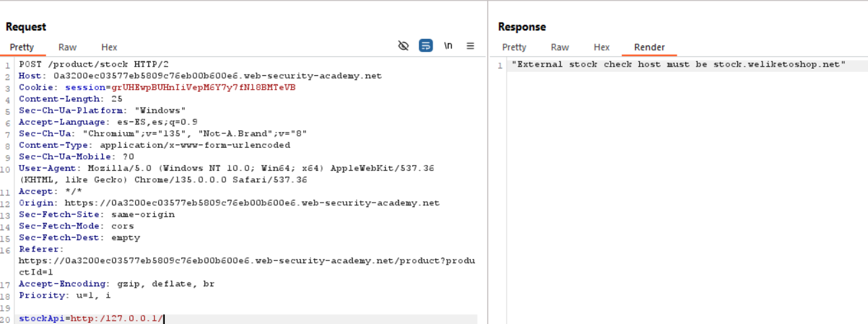
Task: Switch to the Request Pretty tab
Action: click(x=22, y=47)
